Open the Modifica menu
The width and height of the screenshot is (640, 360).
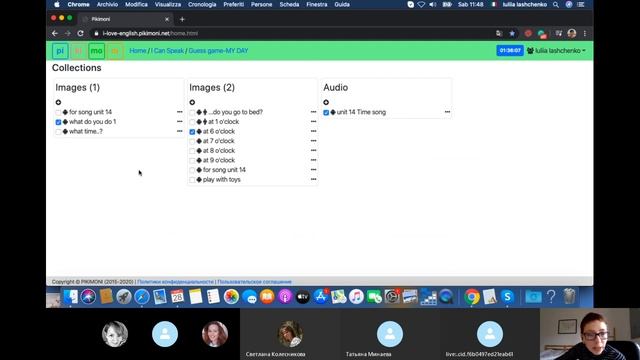pos(136,4)
